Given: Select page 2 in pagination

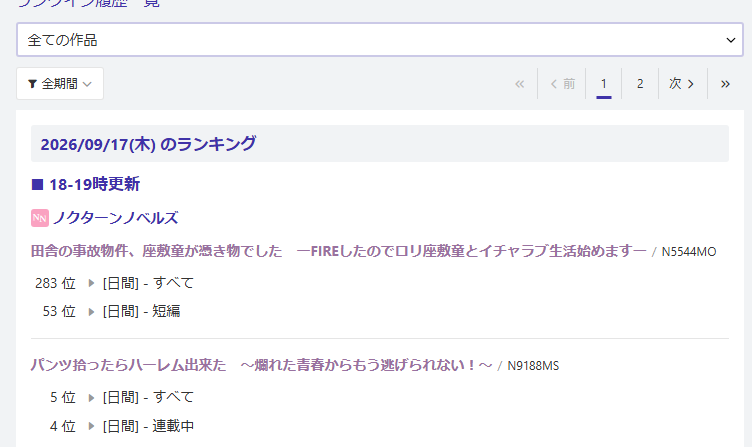Looking at the screenshot, I should pos(640,84).
